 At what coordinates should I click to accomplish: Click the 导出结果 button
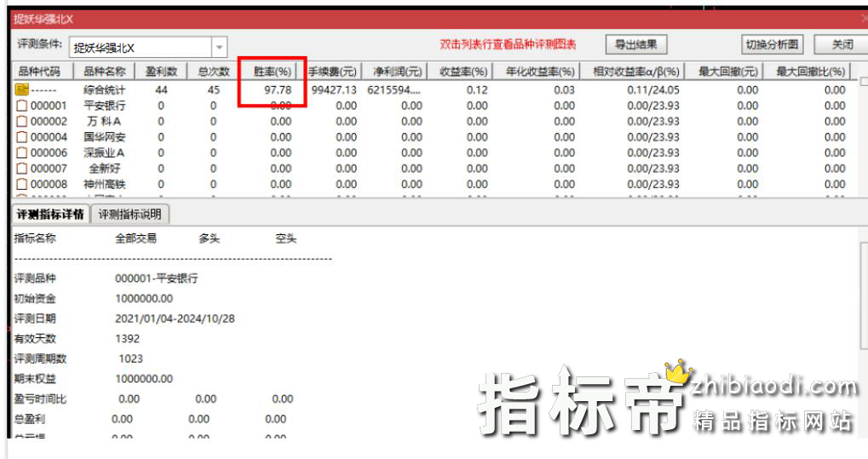[x=636, y=44]
